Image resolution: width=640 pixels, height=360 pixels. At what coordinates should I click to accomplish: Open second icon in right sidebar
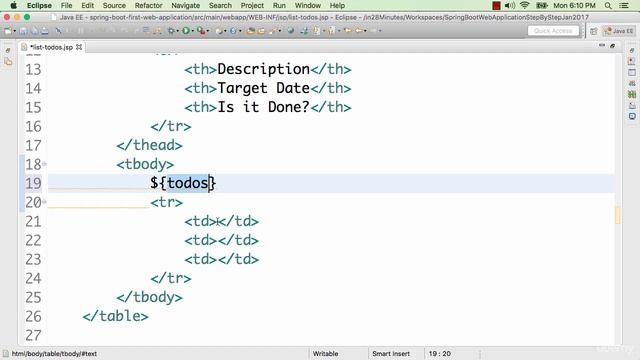(632, 61)
